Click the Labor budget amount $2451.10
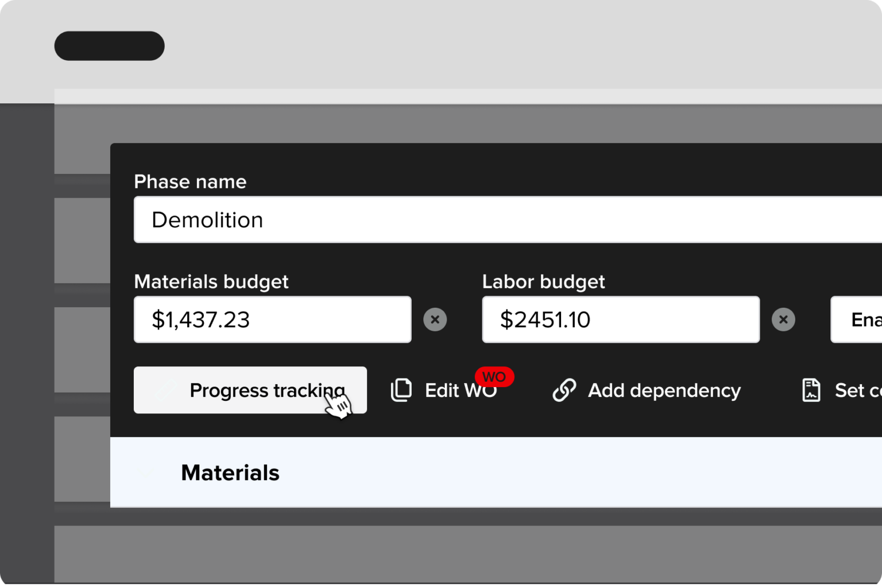The height and width of the screenshot is (588, 882). tap(620, 319)
